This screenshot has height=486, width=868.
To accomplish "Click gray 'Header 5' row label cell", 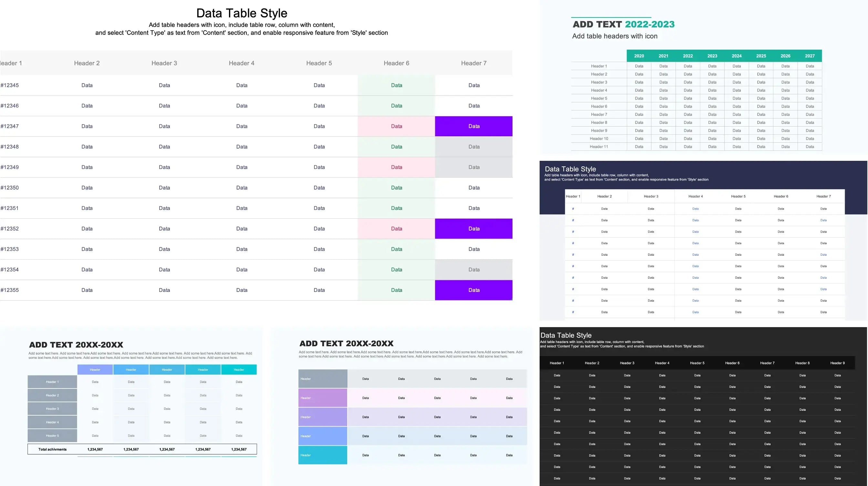I will click(52, 435).
